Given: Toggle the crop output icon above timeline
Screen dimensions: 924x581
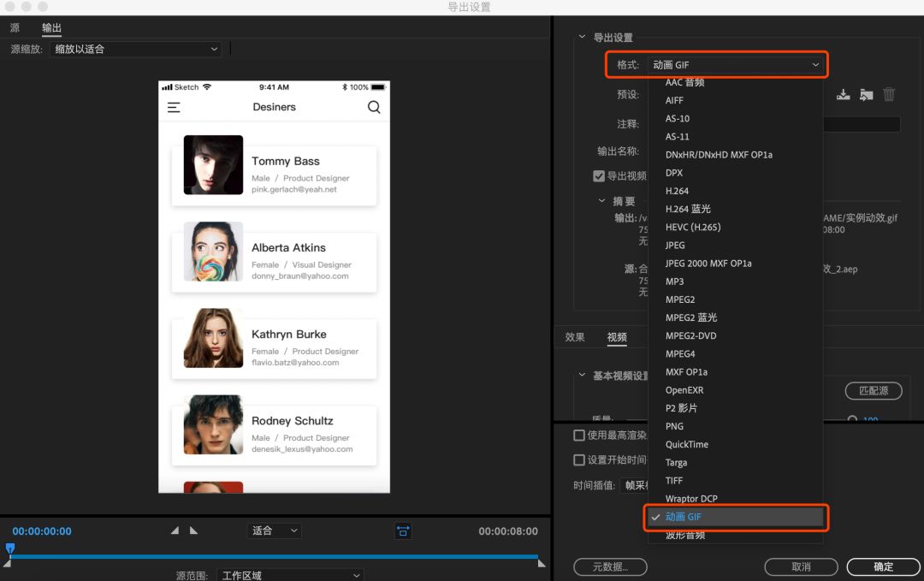Looking at the screenshot, I should pyautogui.click(x=403, y=531).
